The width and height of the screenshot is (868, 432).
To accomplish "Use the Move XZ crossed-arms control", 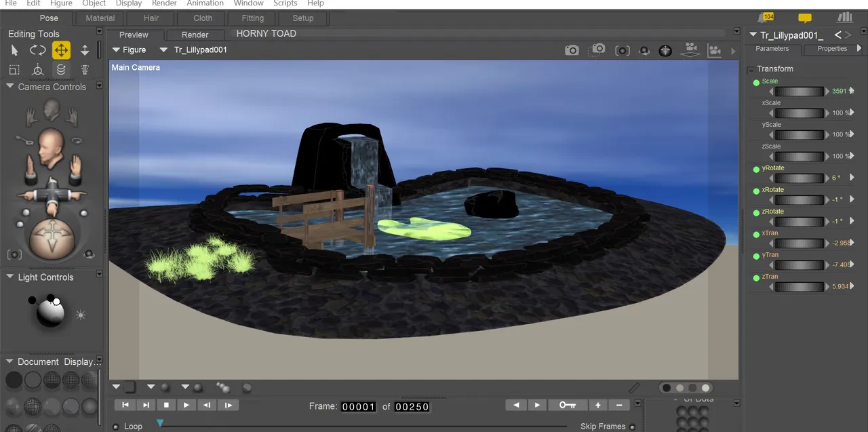I will coord(52,195).
